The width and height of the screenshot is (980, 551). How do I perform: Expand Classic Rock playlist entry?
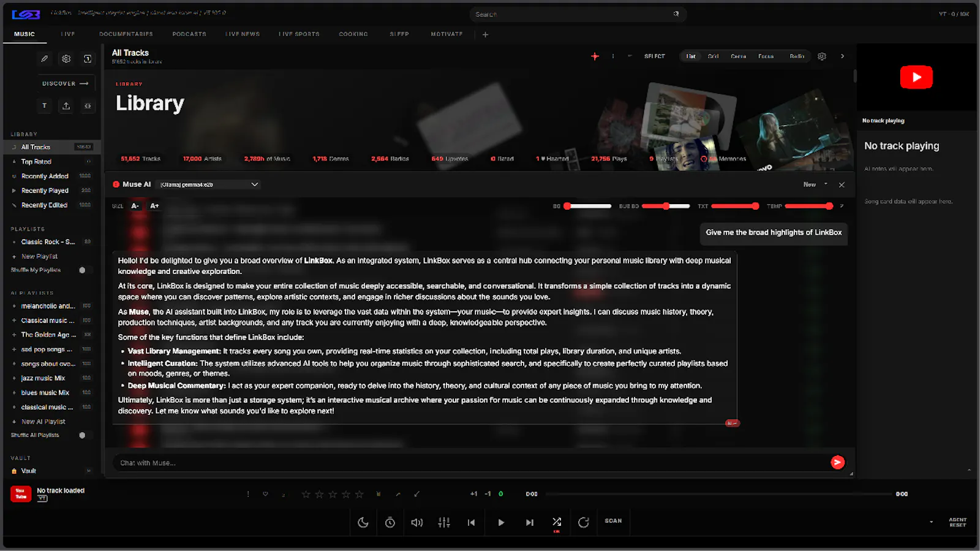pyautogui.click(x=14, y=242)
